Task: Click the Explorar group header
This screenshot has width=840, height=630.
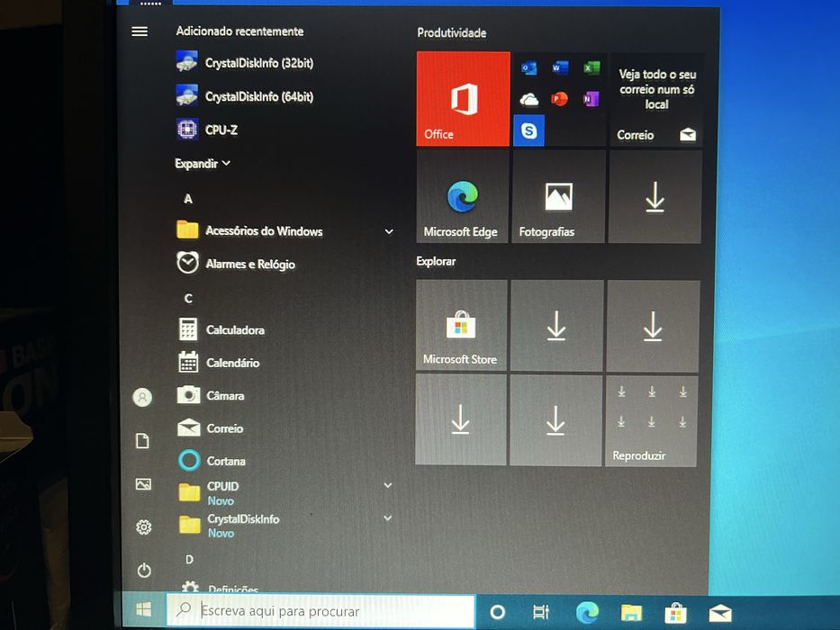Action: click(436, 261)
